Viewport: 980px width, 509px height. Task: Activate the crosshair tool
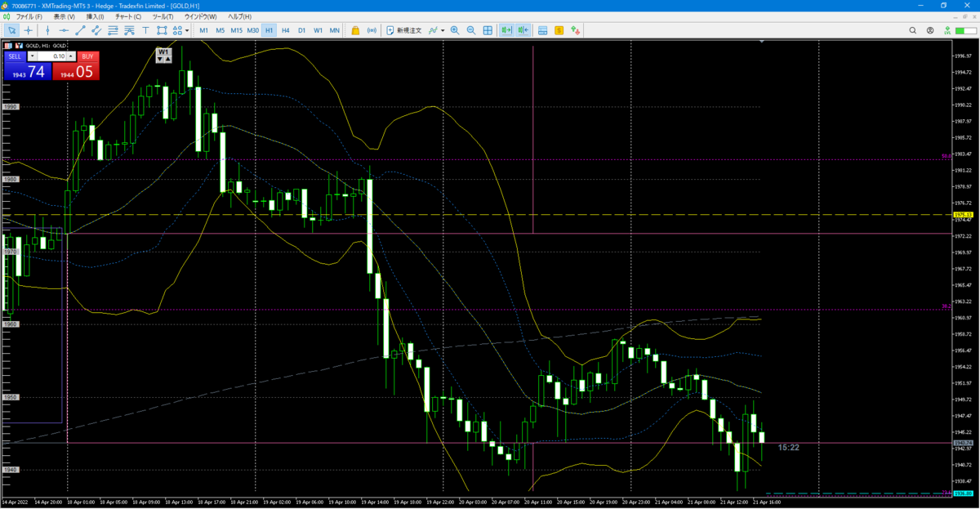[x=29, y=30]
